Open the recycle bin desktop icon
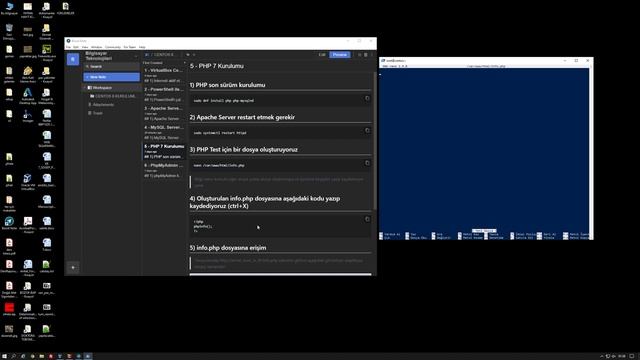The width and height of the screenshot is (640, 360). click(9, 31)
